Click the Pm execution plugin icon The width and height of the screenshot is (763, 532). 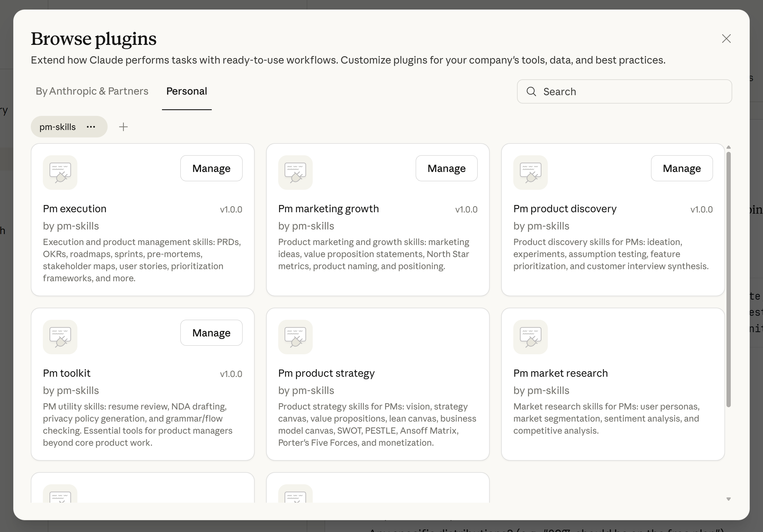coord(60,172)
